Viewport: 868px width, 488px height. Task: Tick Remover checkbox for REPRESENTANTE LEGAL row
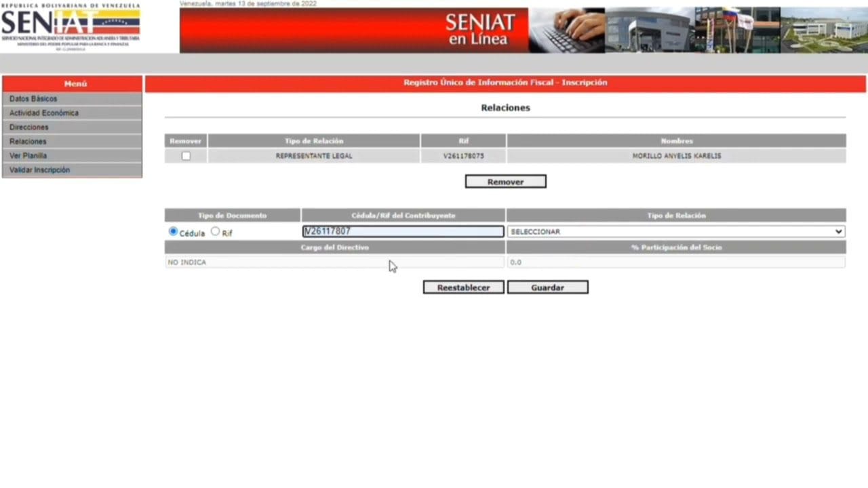pos(186,156)
